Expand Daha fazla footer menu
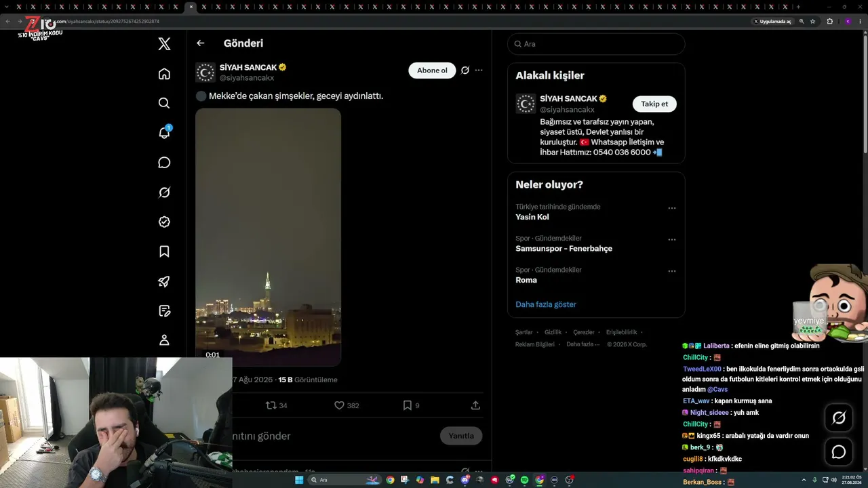Viewport: 868px width, 488px height. point(583,344)
